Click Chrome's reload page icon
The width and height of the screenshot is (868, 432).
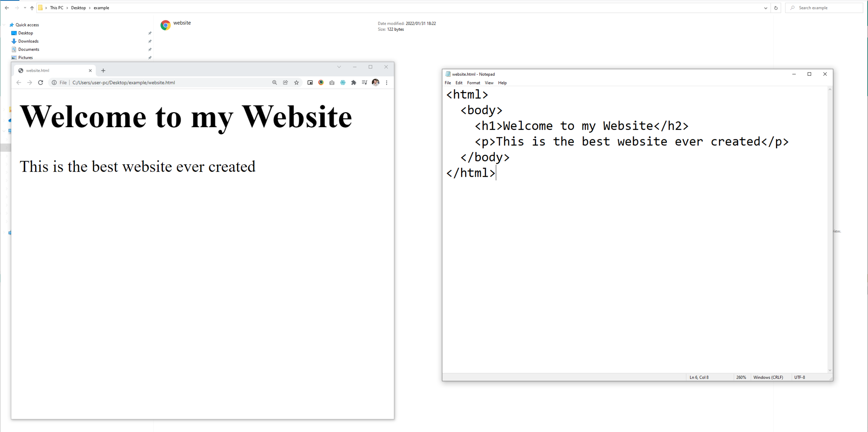click(x=41, y=83)
